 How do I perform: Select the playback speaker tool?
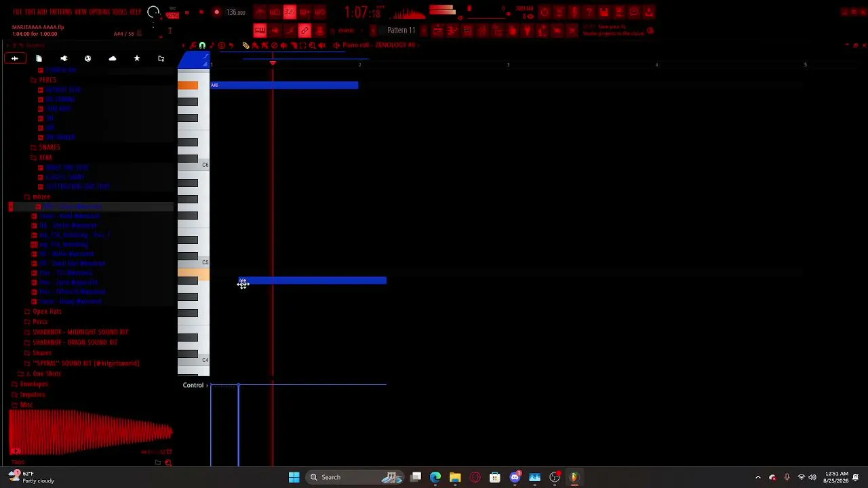[321, 45]
